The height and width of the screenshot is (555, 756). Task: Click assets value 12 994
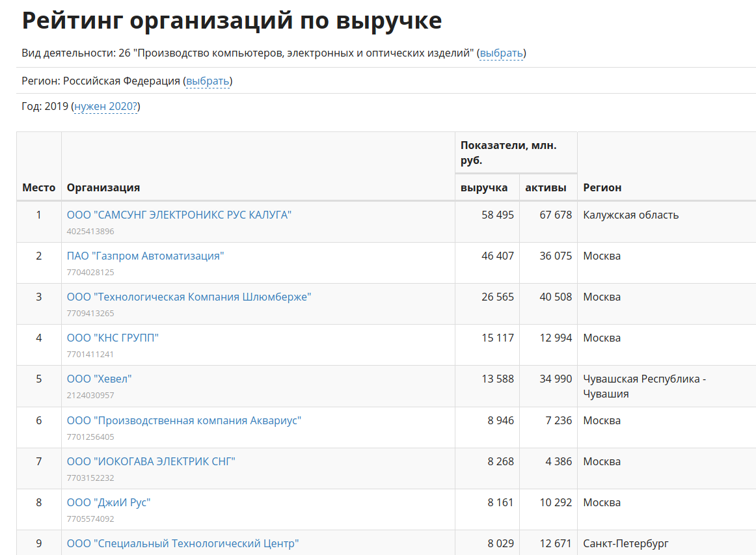tap(556, 338)
